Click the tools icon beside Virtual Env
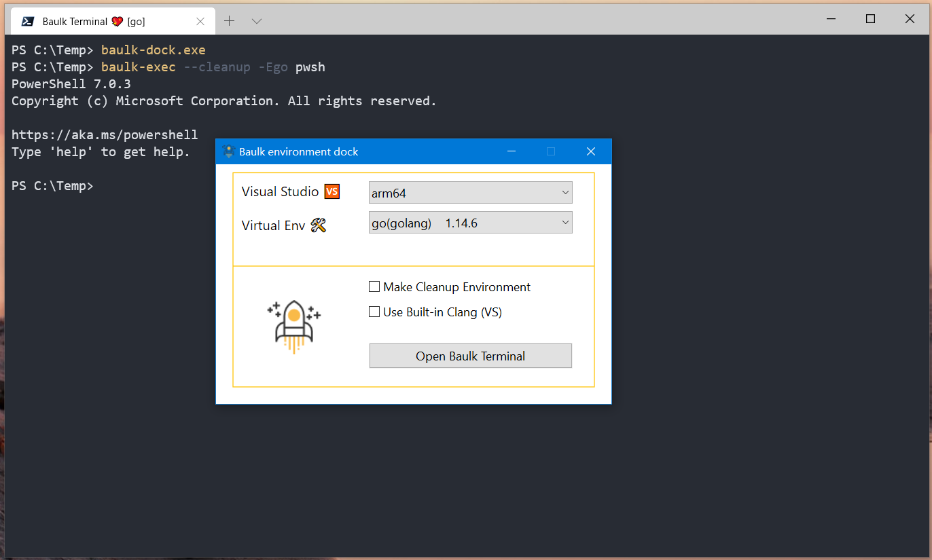 click(319, 225)
